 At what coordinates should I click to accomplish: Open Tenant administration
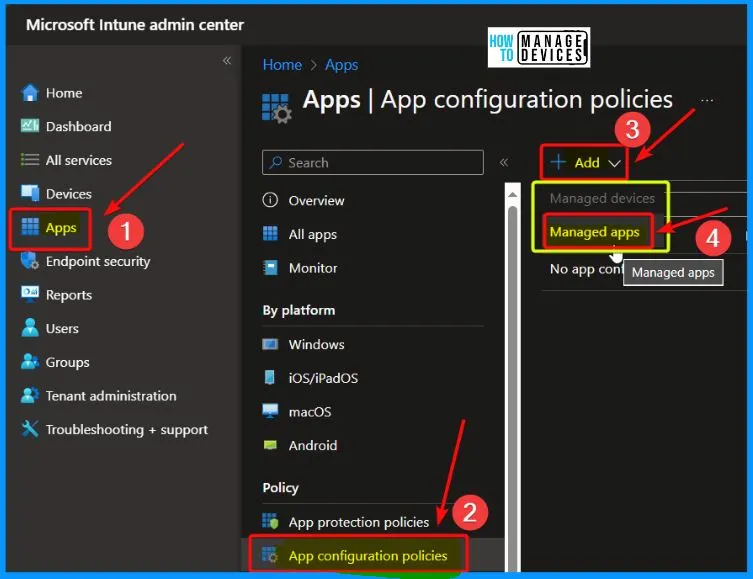tap(111, 396)
